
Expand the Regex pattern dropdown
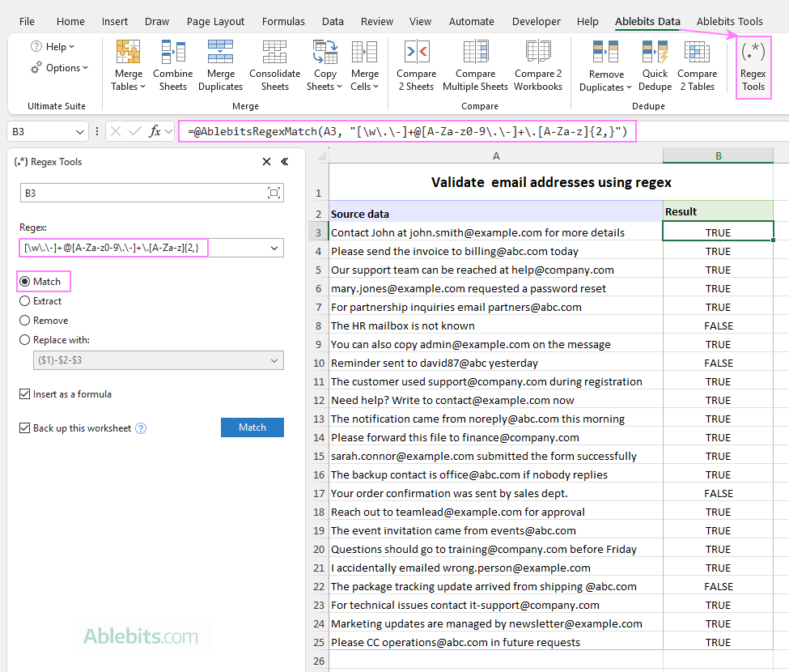click(274, 249)
